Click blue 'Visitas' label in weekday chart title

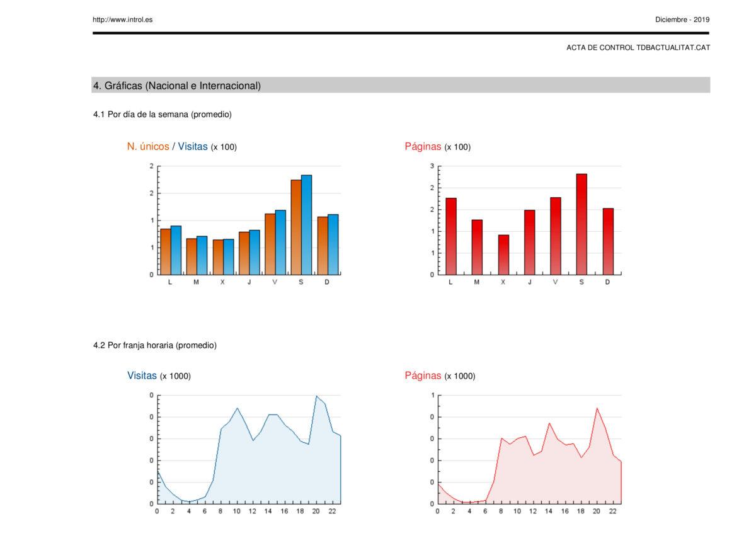click(193, 146)
